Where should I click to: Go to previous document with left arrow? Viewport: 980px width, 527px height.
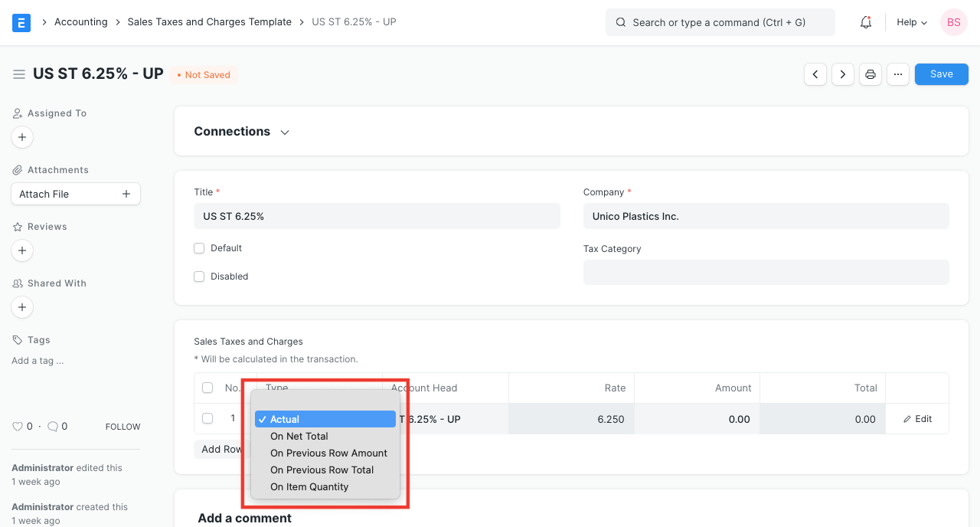[x=815, y=74]
